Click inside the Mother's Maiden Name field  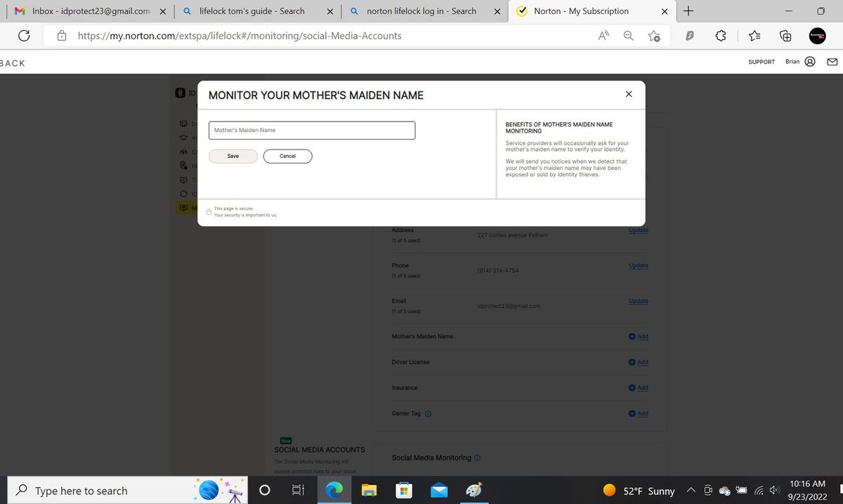pos(311,130)
